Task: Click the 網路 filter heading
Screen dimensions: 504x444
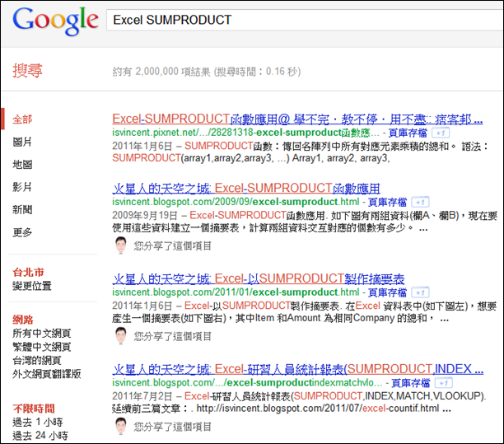Action: coord(23,320)
